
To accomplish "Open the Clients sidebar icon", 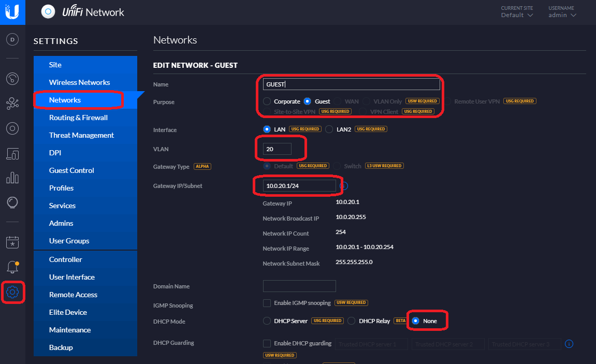I will click(x=12, y=153).
